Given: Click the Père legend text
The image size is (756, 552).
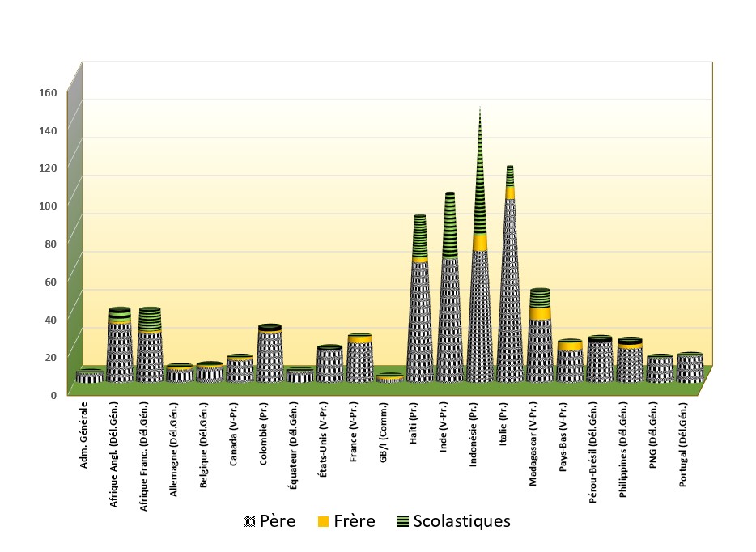Looking at the screenshot, I should 278,521.
